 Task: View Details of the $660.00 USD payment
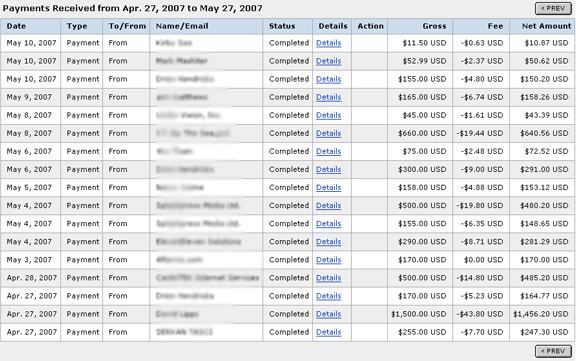click(328, 133)
